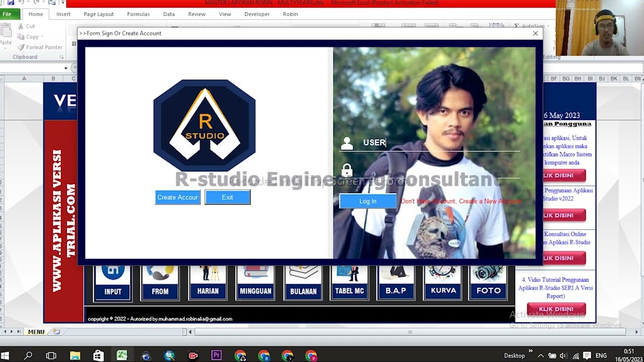Open the HARIAN report icon
The image size is (644, 362).
(x=208, y=283)
